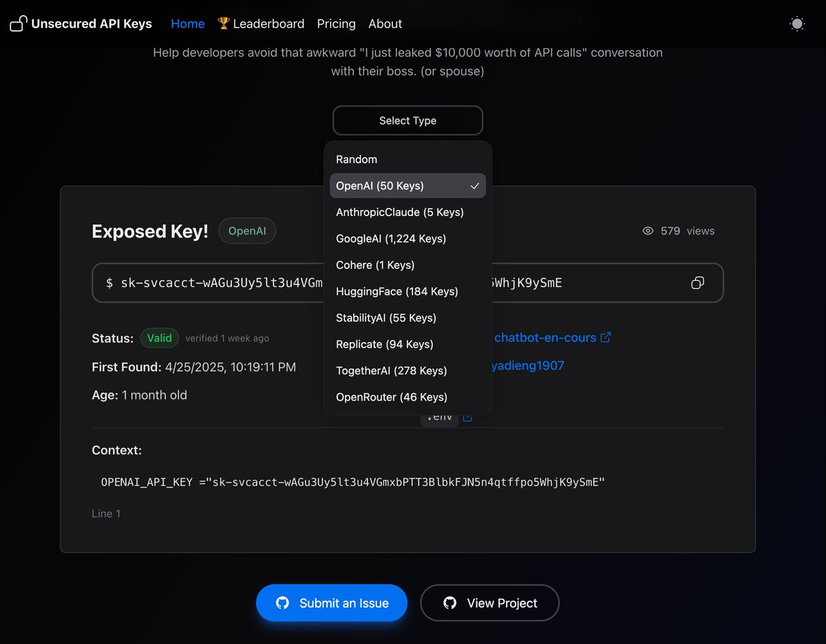The height and width of the screenshot is (644, 826).
Task: Select AnthropicClaude (5 Keys) option
Action: [x=407, y=212]
